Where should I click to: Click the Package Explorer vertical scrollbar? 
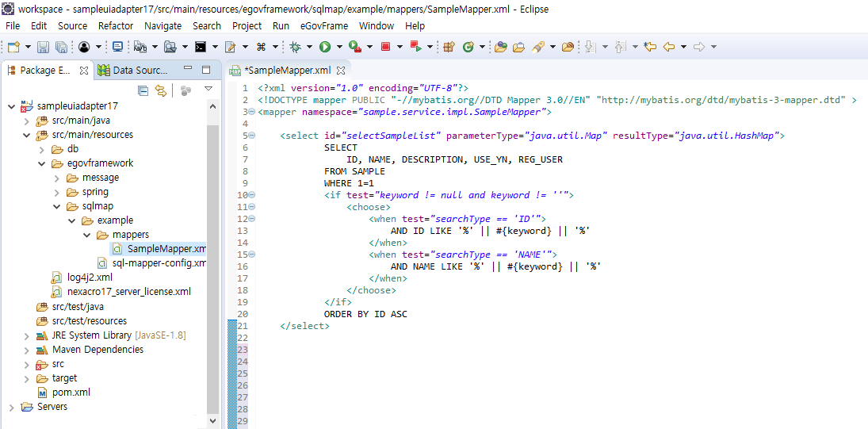(x=212, y=262)
